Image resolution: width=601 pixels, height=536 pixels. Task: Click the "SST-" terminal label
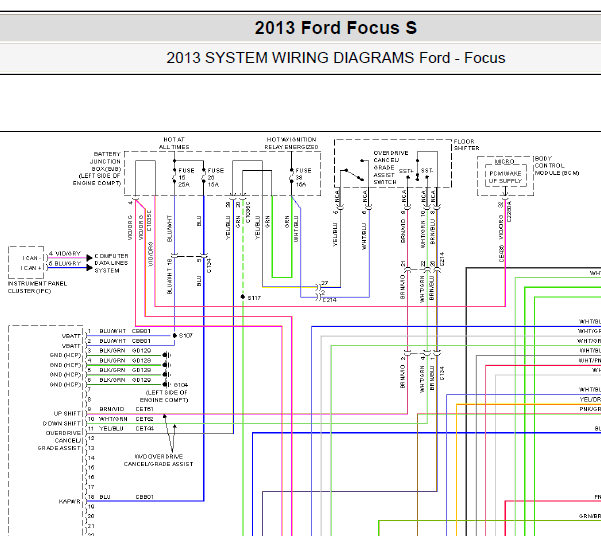coord(427,171)
